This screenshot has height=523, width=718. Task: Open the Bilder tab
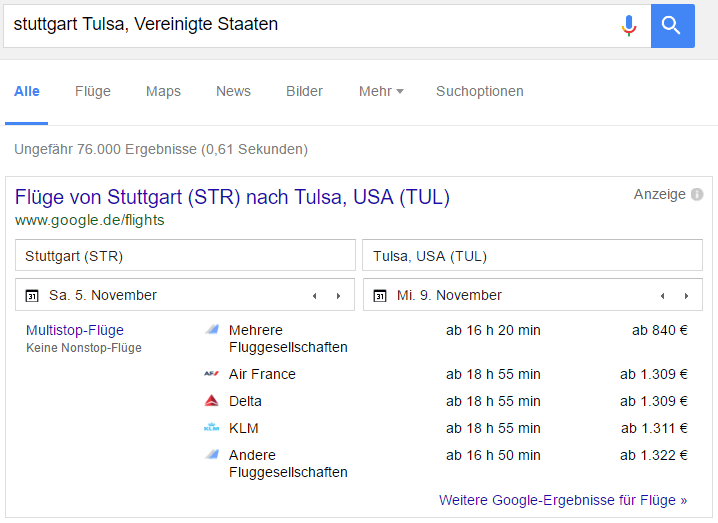(x=305, y=91)
